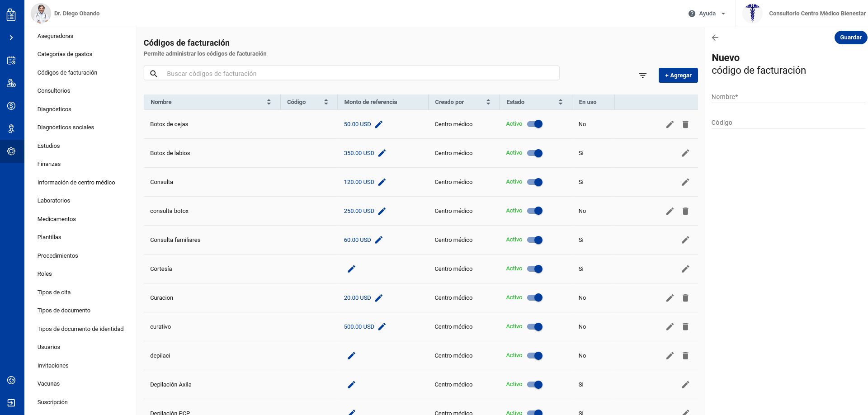Delete the Botox de cejas billing code
The image size is (868, 415).
[x=685, y=124]
